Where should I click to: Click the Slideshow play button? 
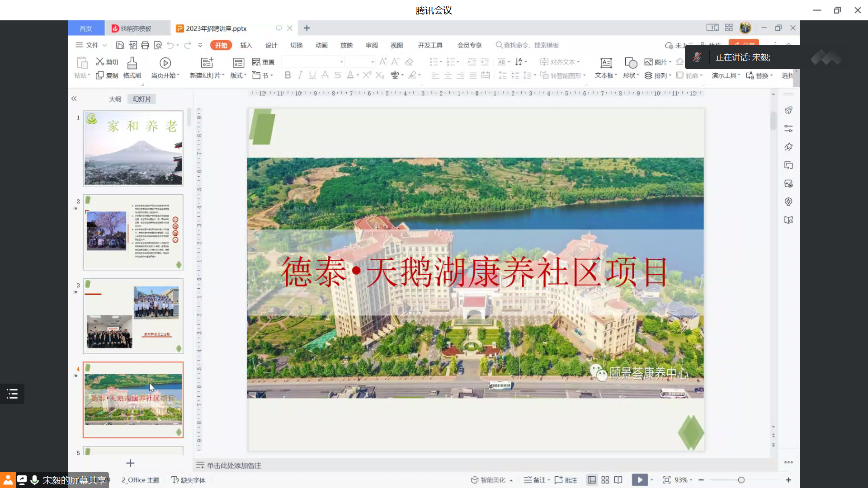639,480
